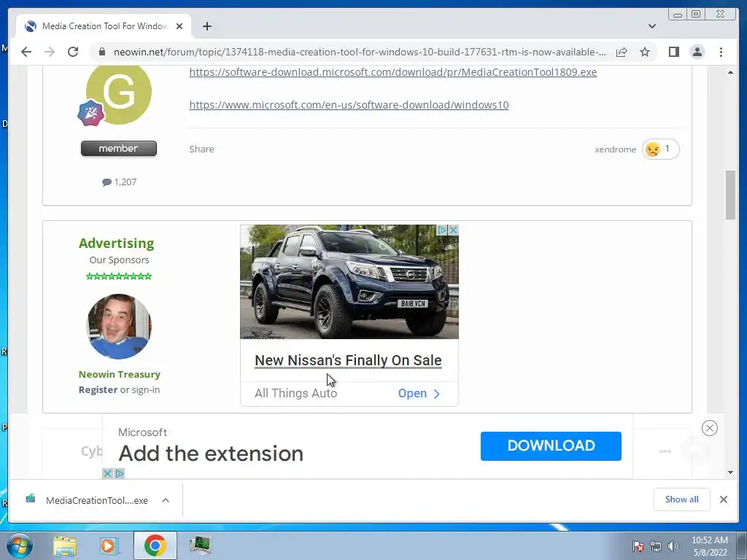Open the AdChoices info icon on Nissan ad

click(441, 230)
